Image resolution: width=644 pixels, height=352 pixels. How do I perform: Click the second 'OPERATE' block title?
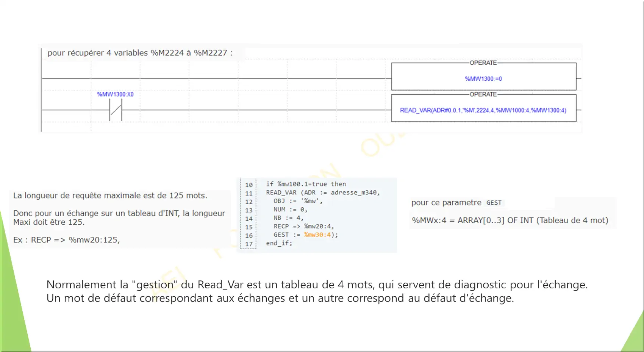483,94
